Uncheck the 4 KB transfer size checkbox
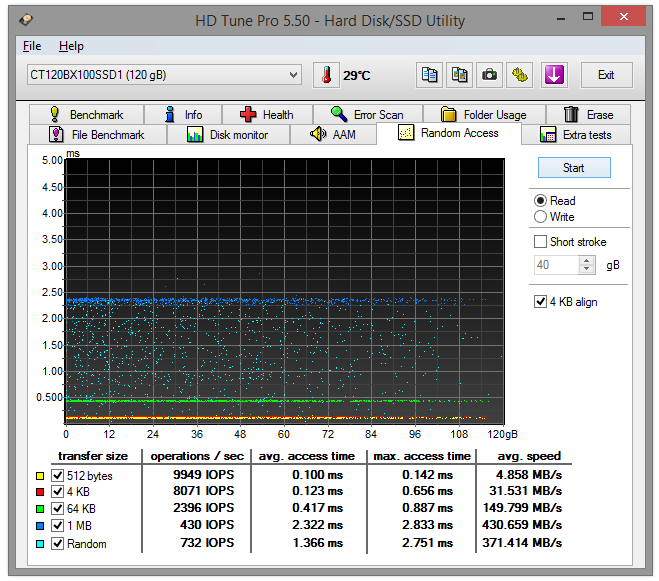Viewport: 659px width, 581px height. point(58,491)
